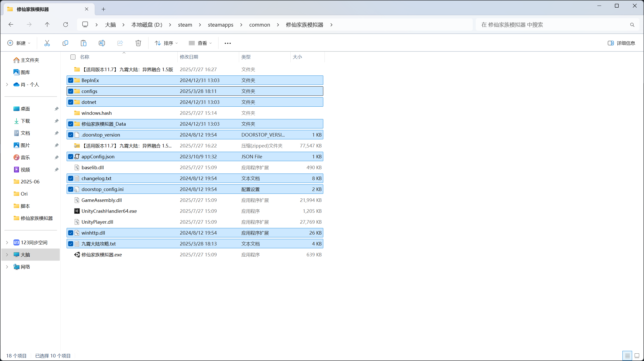Toggle the select-all checkbox beside 名称
644x361 pixels.
coord(73,57)
